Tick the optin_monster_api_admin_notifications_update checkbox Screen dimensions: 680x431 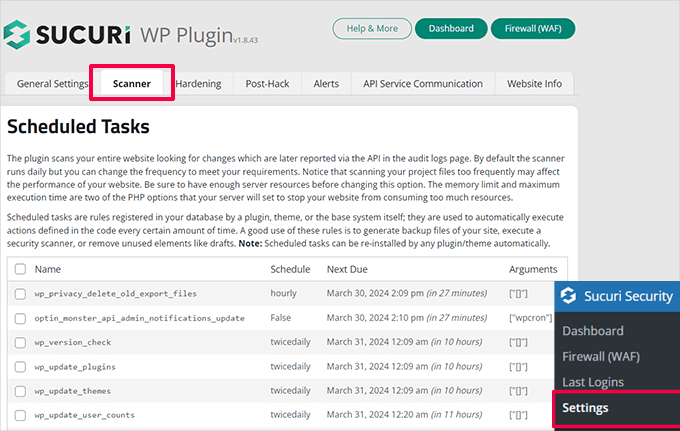20,318
